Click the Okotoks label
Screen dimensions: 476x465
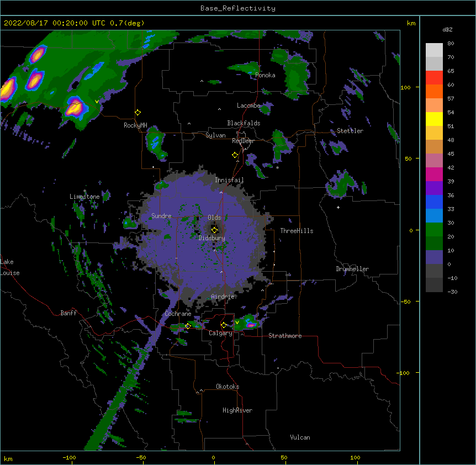[228, 387]
